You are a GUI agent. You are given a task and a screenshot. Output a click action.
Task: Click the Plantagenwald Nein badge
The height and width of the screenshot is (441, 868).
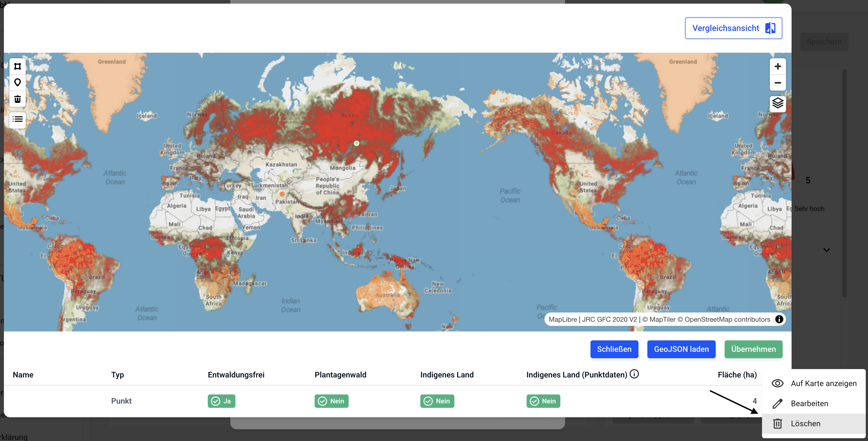point(331,401)
